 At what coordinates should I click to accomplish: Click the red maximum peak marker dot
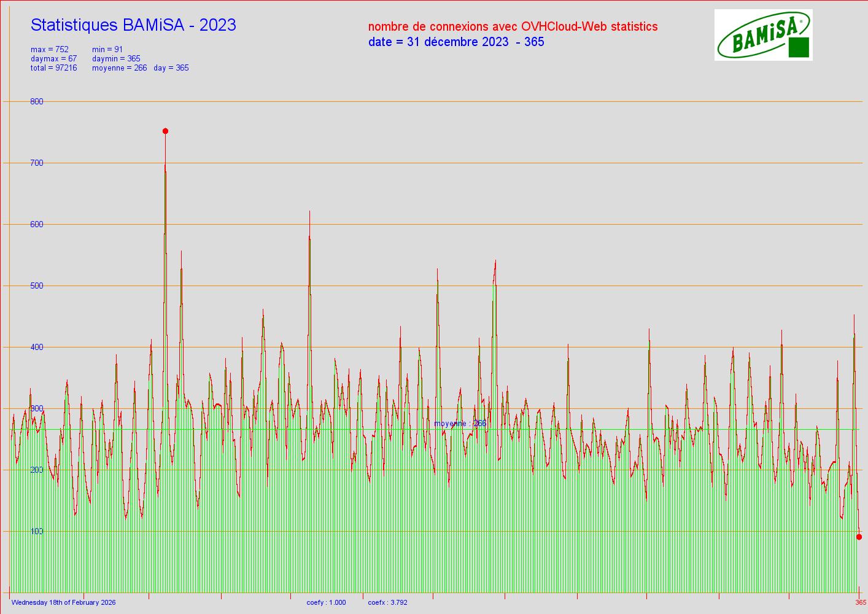pyautogui.click(x=165, y=131)
